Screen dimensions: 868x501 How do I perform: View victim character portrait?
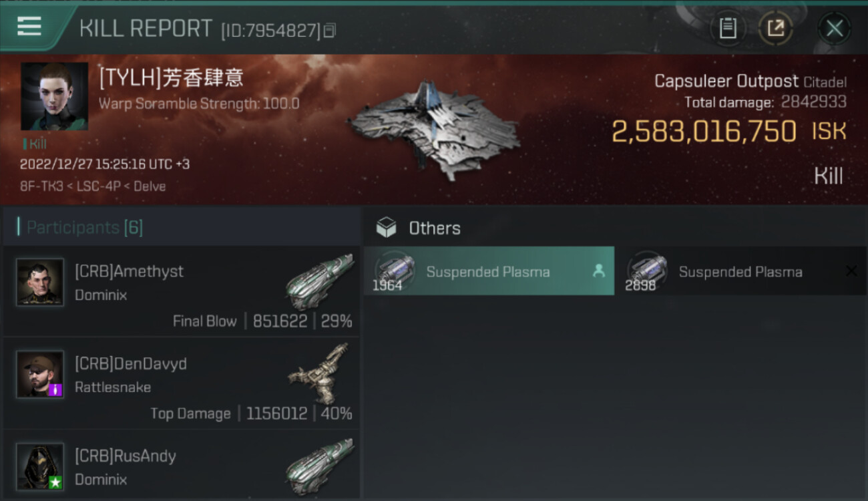(x=54, y=96)
